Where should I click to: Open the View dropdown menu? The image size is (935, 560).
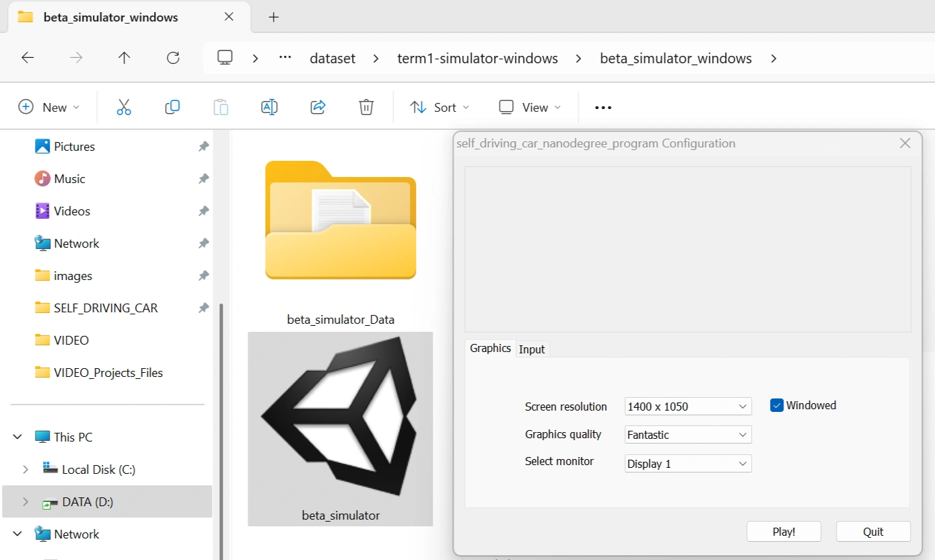click(530, 107)
